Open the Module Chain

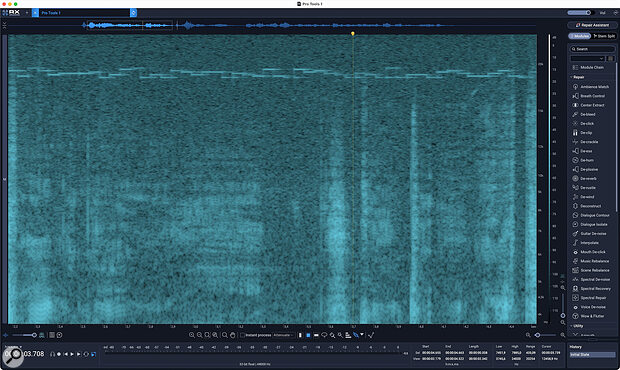(592, 68)
